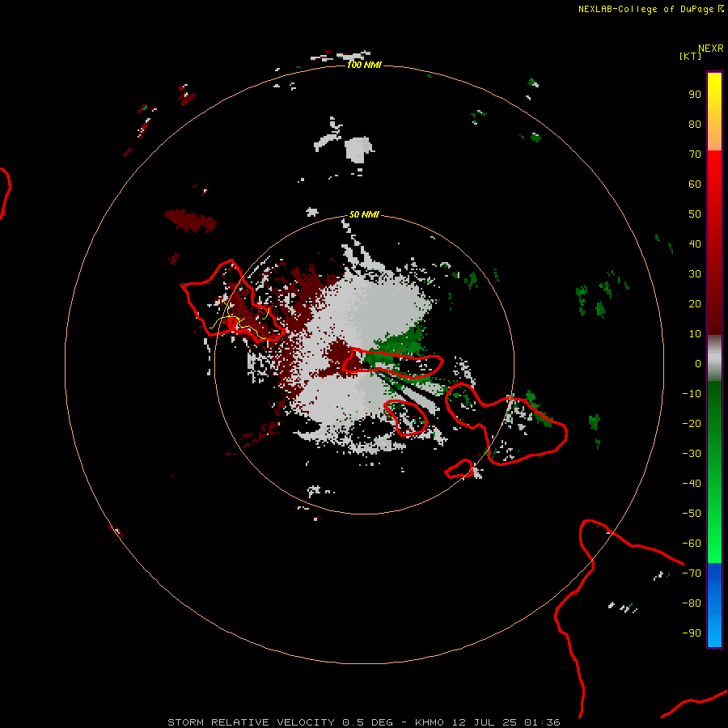Click the velocity color scale bar
The height and width of the screenshot is (728, 728).
(x=714, y=359)
